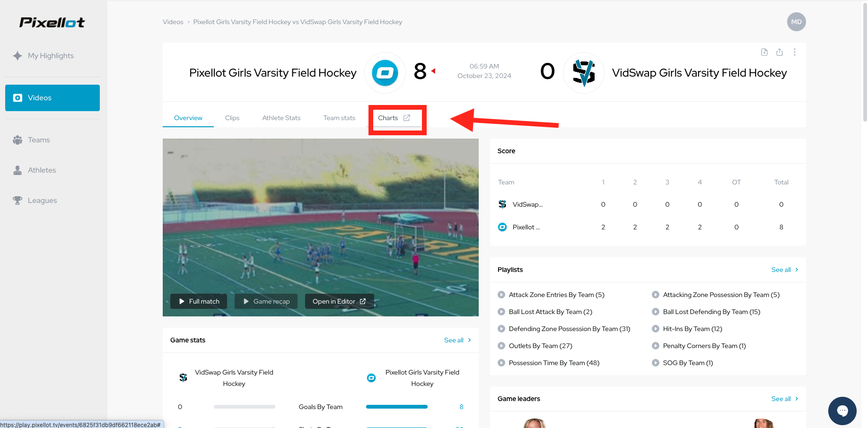Click the share icon in the match header
Image resolution: width=868 pixels, height=428 pixels.
pos(780,52)
